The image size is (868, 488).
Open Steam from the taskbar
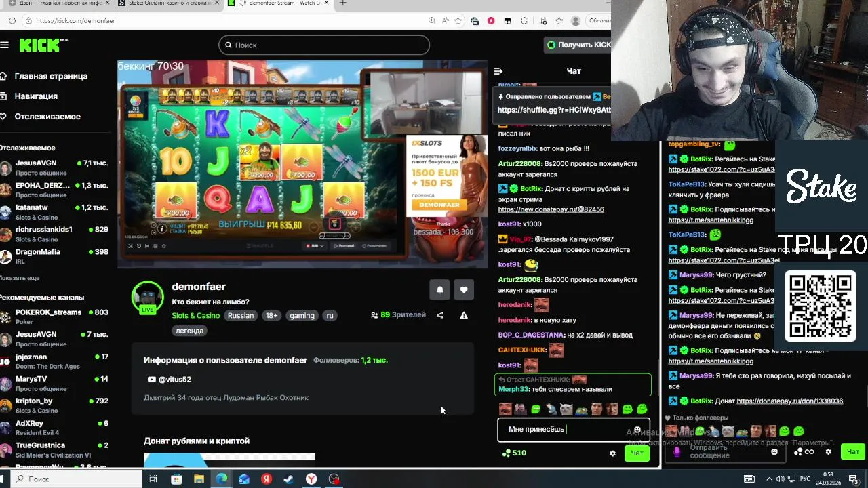pos(288,479)
